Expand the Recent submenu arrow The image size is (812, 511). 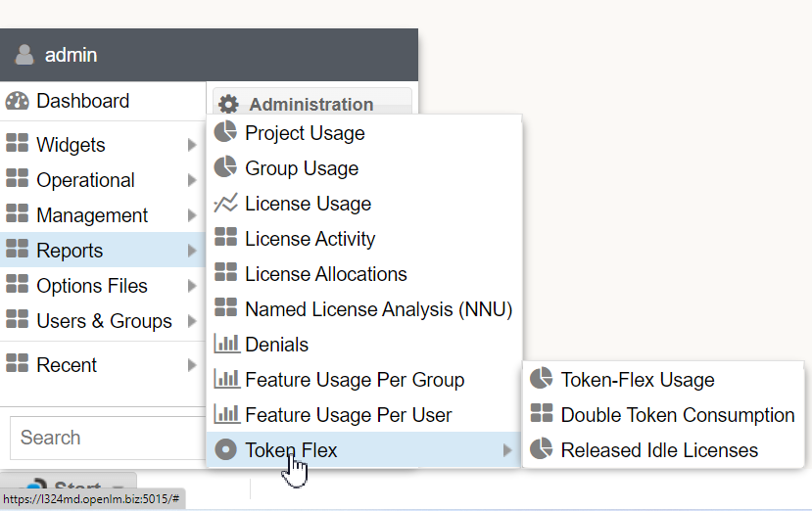192,365
